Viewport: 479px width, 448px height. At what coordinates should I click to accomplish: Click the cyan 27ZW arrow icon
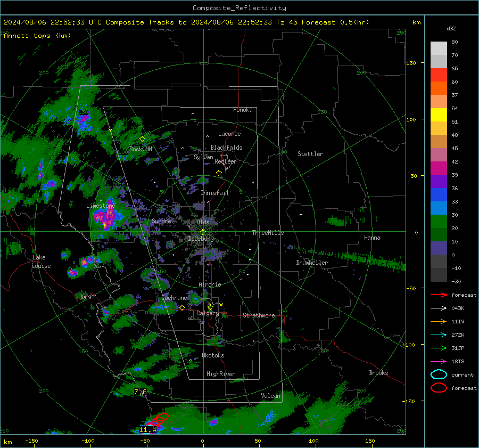click(x=439, y=335)
